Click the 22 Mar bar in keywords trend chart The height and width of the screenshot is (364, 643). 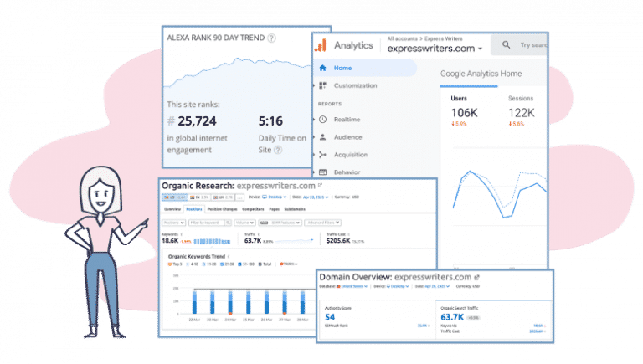[194, 302]
